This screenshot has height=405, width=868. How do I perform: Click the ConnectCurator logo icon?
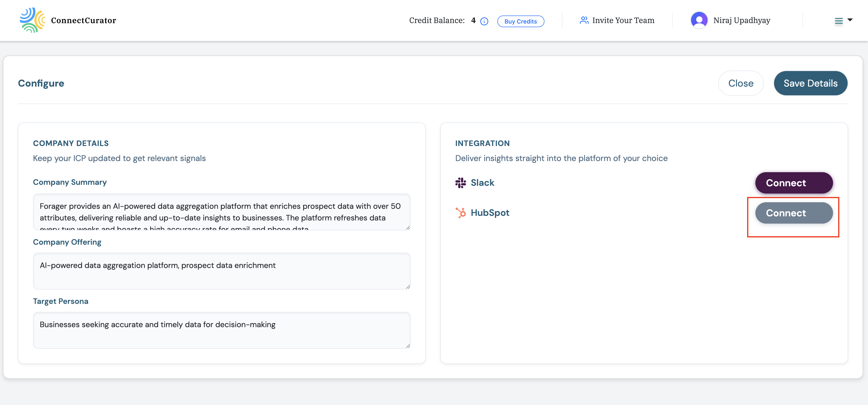[x=33, y=20]
